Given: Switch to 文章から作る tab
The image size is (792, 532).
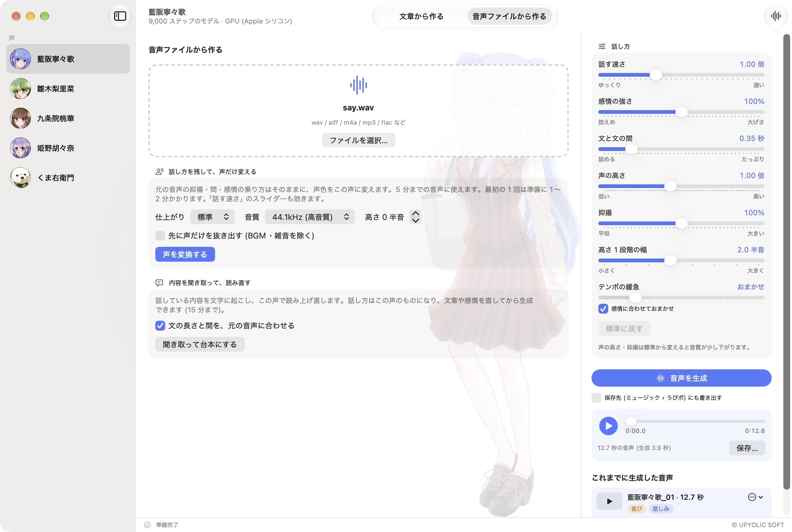Looking at the screenshot, I should pyautogui.click(x=421, y=16).
